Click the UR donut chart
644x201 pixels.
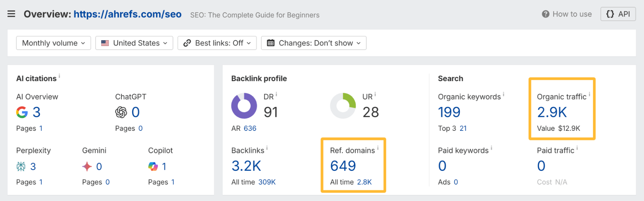pos(343,106)
